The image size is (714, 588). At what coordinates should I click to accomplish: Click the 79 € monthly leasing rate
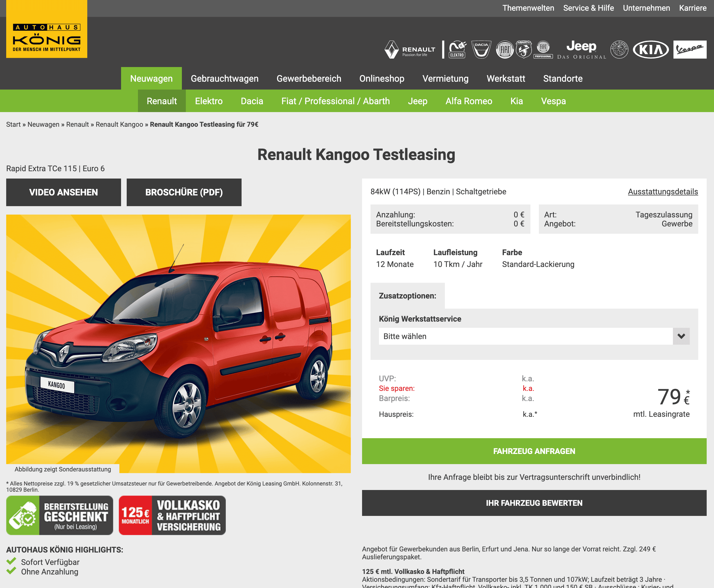tap(673, 397)
